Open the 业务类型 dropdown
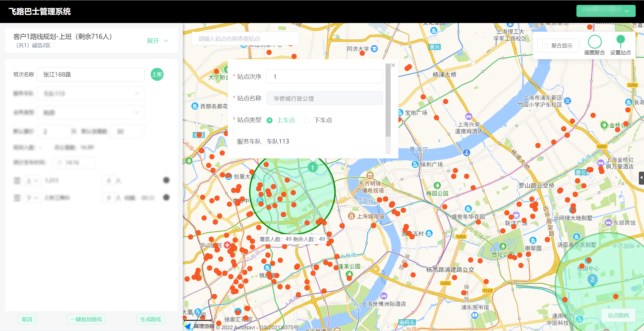644x331 pixels. (91, 112)
